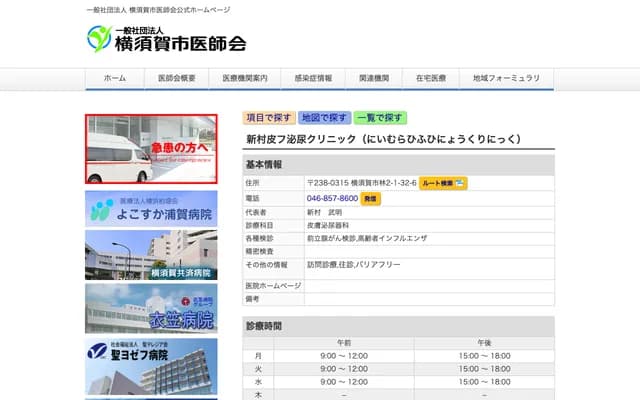Click the 横須賀市医師会 logo
The height and width of the screenshot is (400, 640).
pos(165,40)
